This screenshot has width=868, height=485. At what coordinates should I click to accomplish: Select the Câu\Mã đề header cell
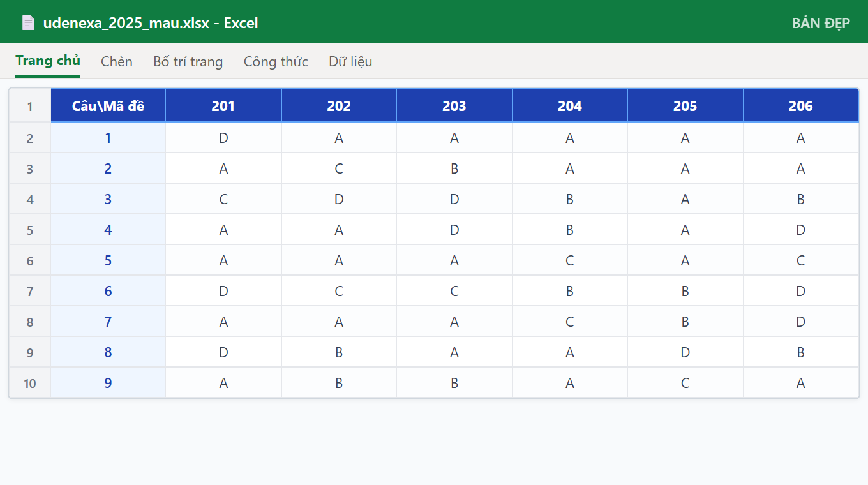coord(108,106)
